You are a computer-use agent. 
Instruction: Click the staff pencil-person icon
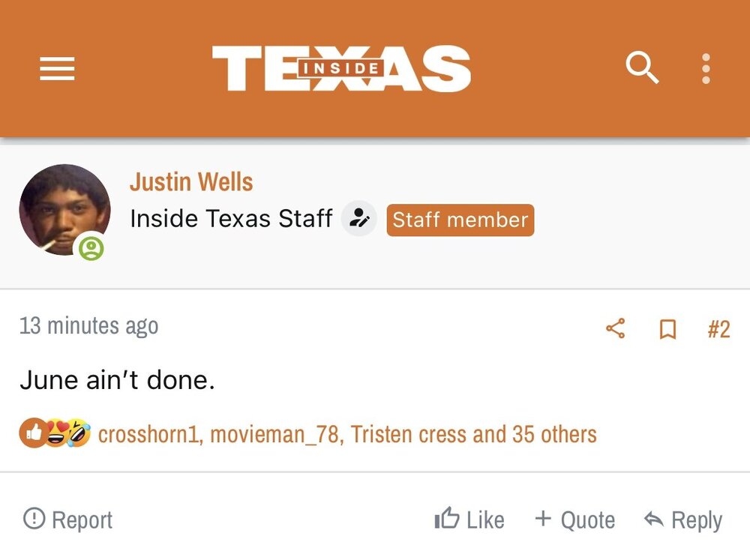point(359,220)
